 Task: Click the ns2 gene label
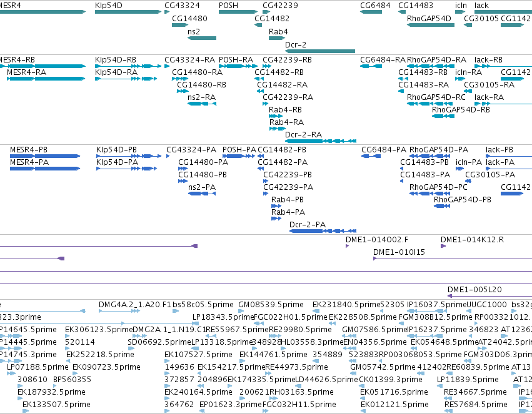point(194,31)
